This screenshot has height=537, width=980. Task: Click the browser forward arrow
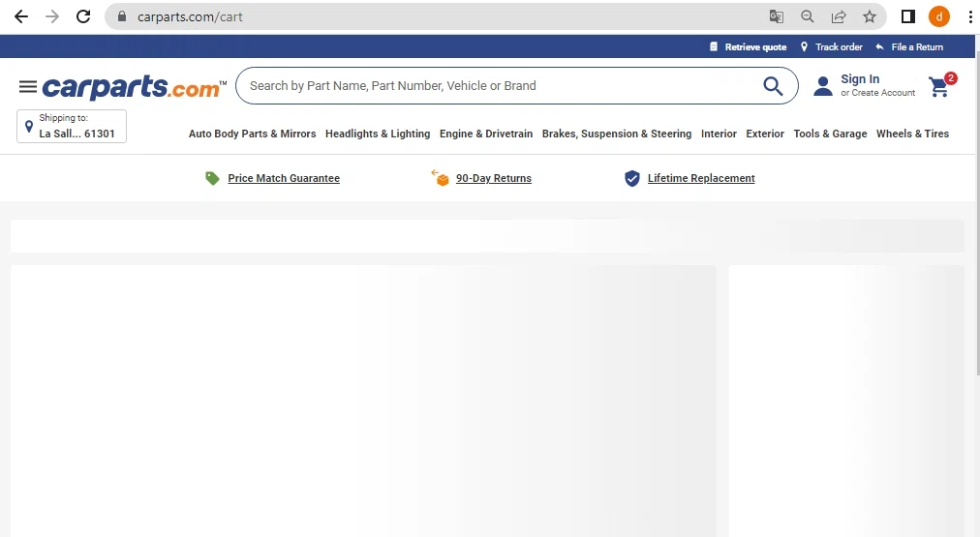pyautogui.click(x=52, y=16)
